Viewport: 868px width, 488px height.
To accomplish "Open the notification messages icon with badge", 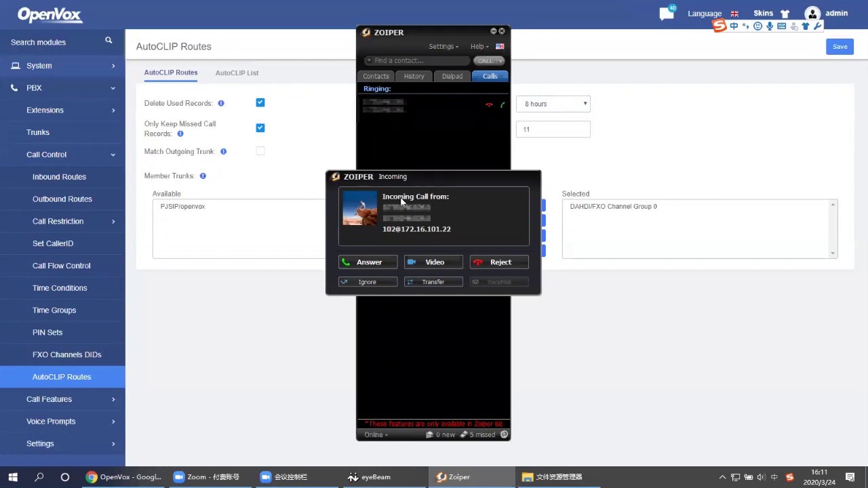I will 667,14.
